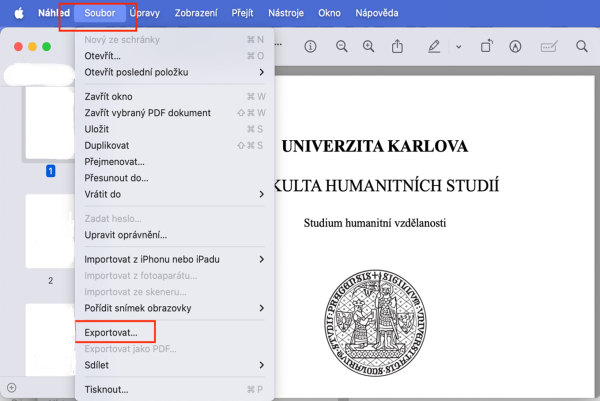The width and height of the screenshot is (600, 401).
Task: Click the add button at sidebar bottom
Action: pos(12,388)
